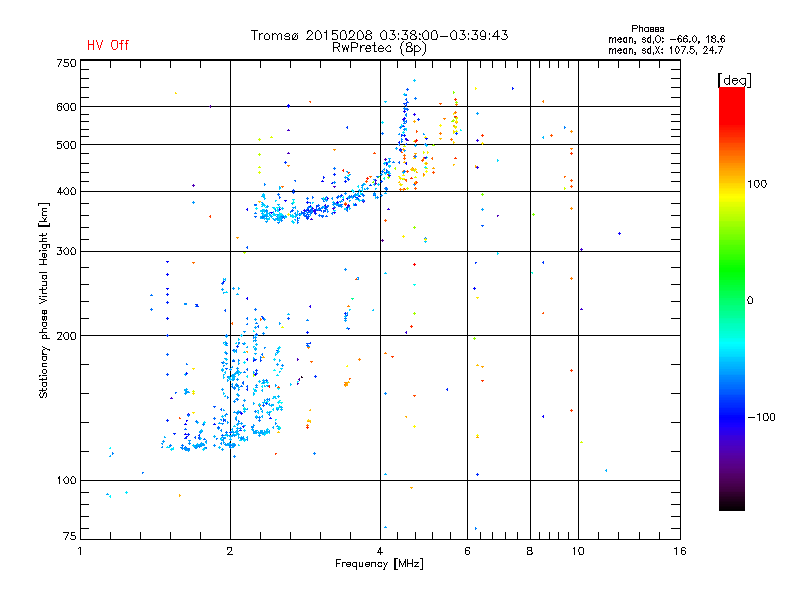
Task: Click y-axis tick label '500'
Action: coord(66,145)
